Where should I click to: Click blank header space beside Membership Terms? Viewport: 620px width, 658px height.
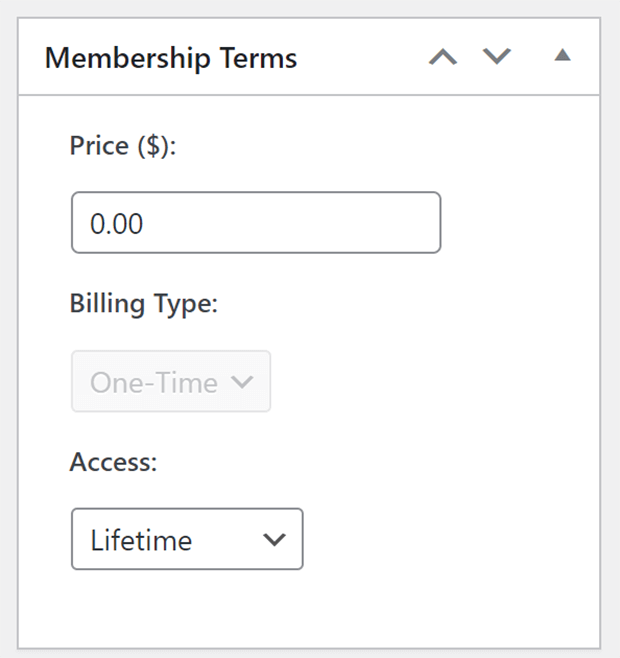361,57
